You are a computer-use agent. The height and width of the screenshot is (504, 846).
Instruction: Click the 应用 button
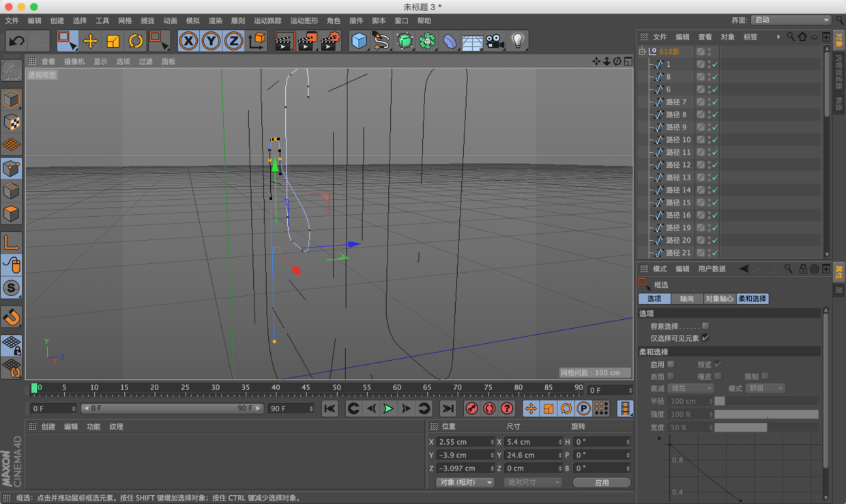coord(602,482)
